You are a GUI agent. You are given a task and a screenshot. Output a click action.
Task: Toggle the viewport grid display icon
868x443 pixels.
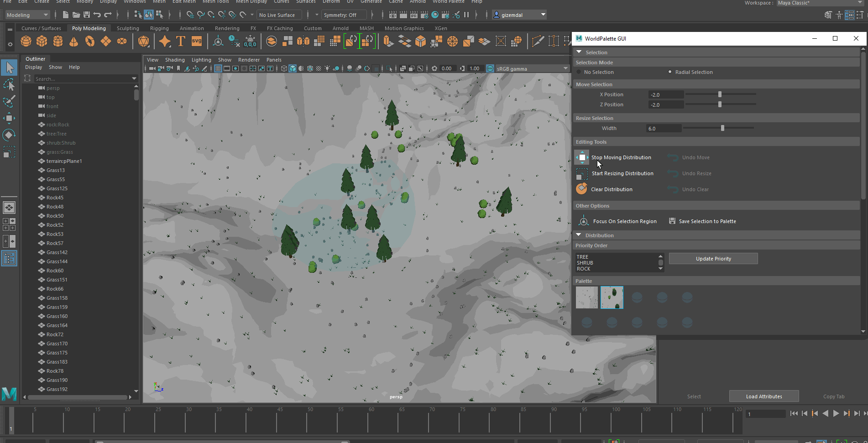point(218,68)
